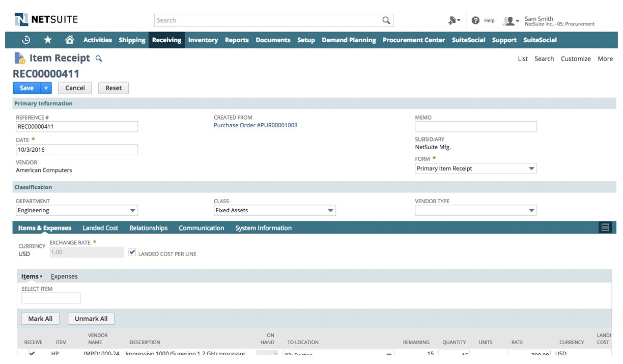Click the Help question mark icon

(475, 20)
